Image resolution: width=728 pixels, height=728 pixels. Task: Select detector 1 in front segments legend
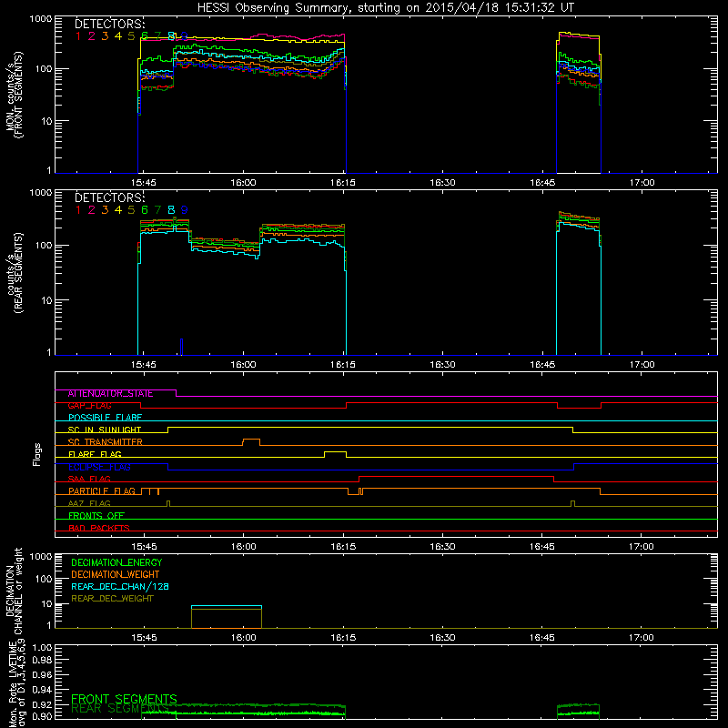click(78, 36)
